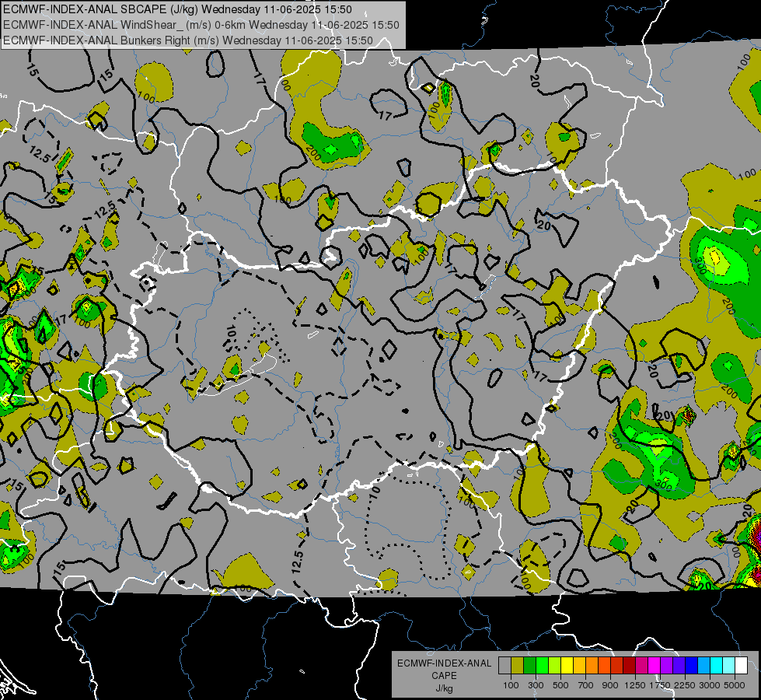Image resolution: width=761 pixels, height=700 pixels.
Task: Select the ECMWF-INDEX-ANAL legend heading
Action: (444, 663)
